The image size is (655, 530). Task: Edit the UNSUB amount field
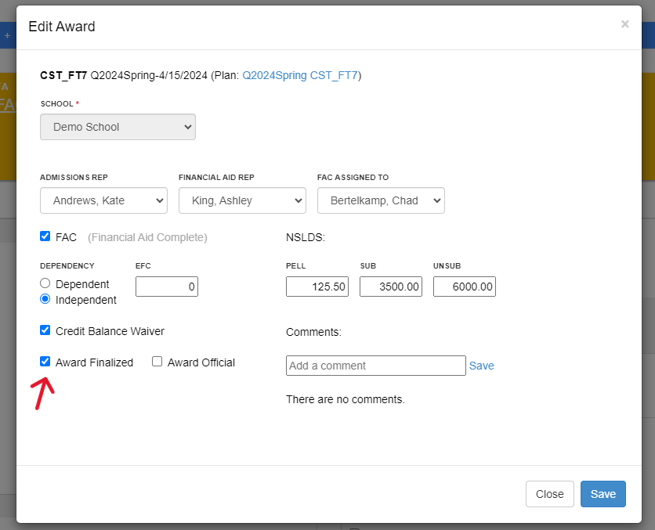pyautogui.click(x=465, y=287)
